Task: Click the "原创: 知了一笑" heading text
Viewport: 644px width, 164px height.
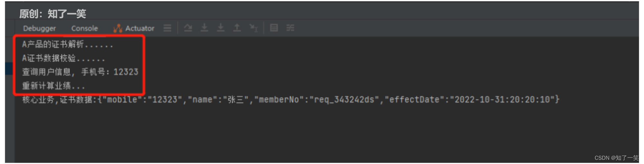Action: click(x=52, y=14)
